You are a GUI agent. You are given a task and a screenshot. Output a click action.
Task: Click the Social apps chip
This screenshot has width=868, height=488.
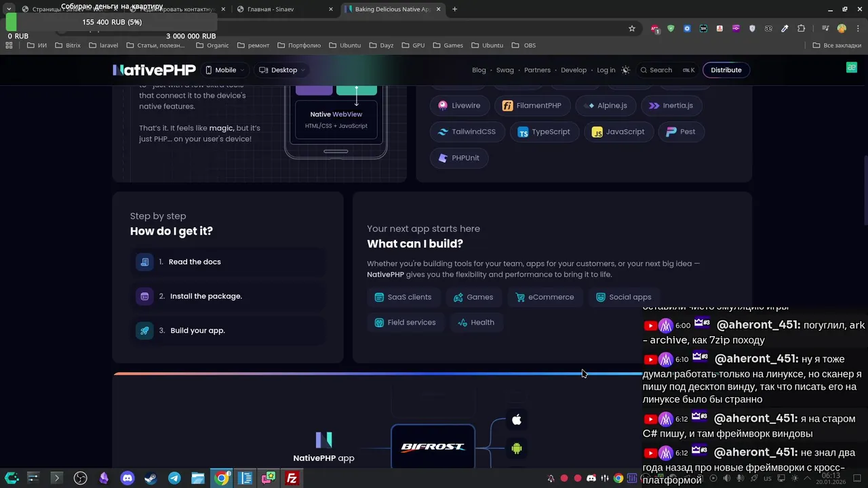[x=623, y=297]
